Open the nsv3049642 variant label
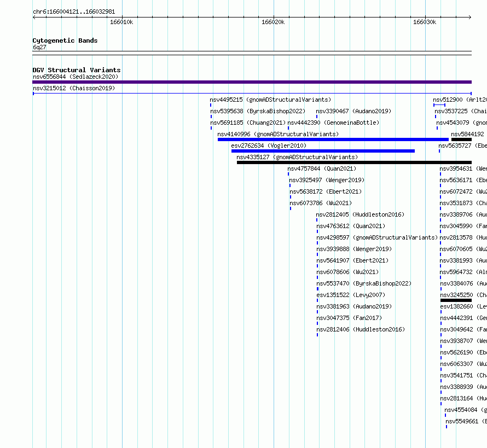The image size is (487, 448). (463, 329)
